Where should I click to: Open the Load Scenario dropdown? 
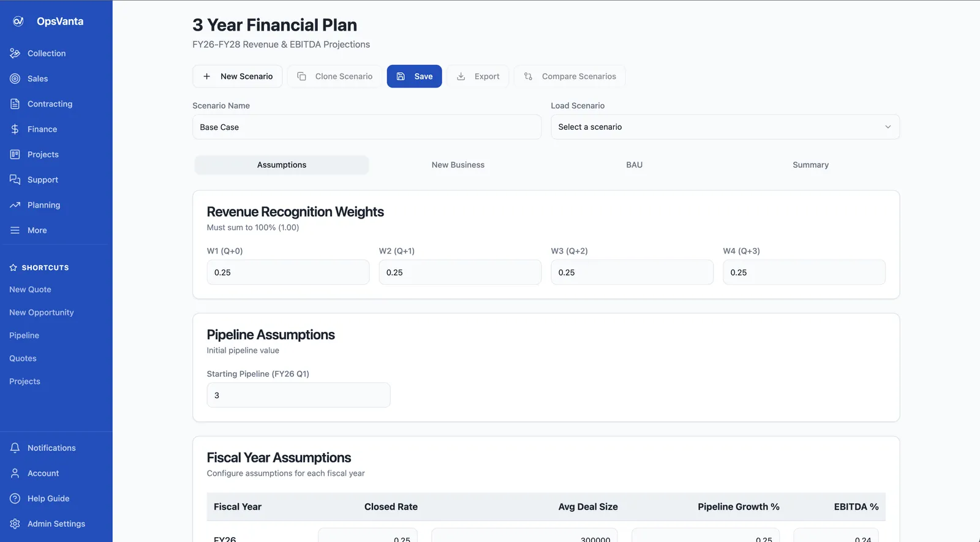point(725,127)
